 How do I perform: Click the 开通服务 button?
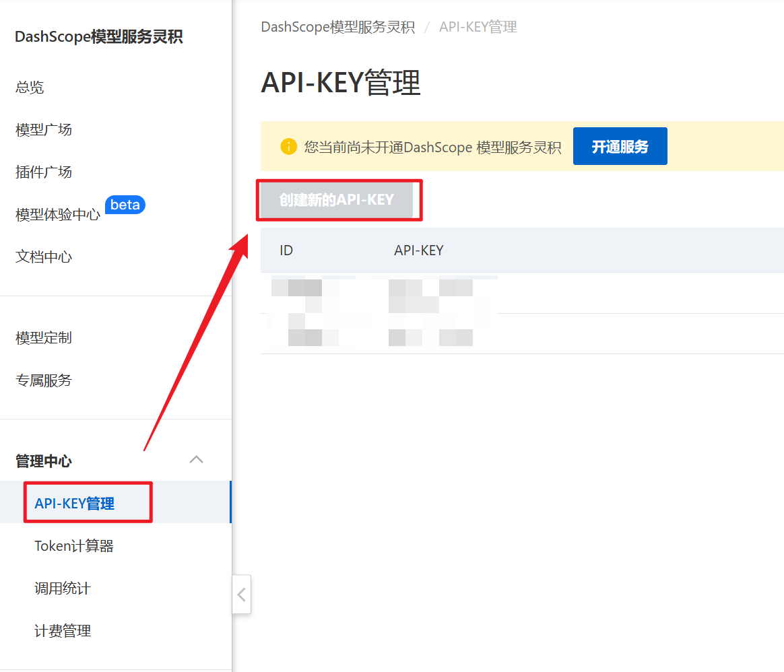pyautogui.click(x=620, y=146)
